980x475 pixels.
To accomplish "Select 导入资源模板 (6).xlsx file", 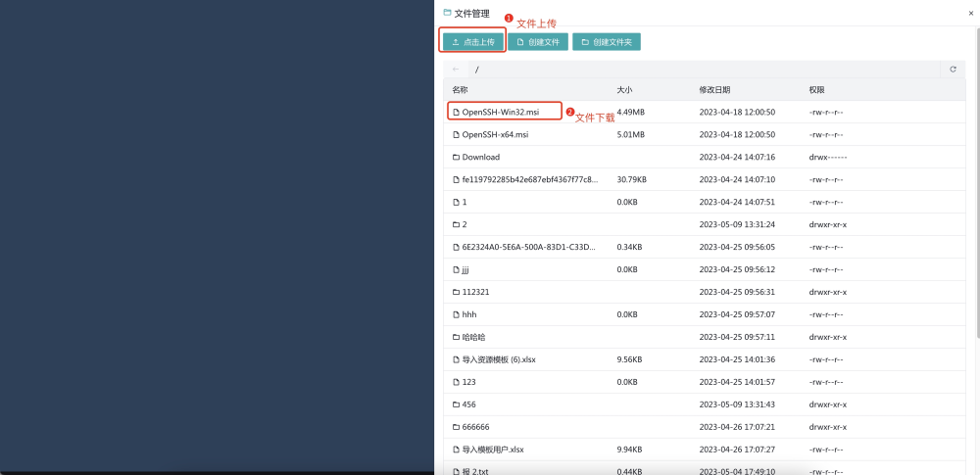I will [498, 359].
